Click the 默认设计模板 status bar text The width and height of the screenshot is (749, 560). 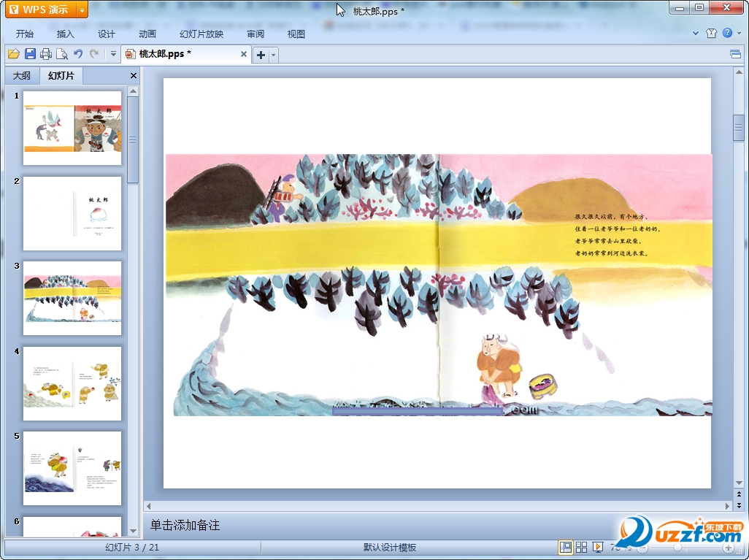point(390,547)
